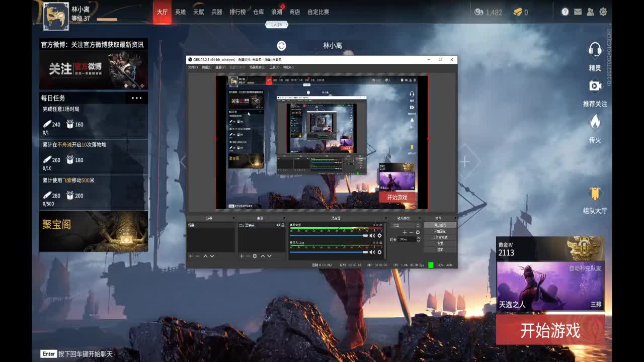
Task: Open OBS 帮助(H) menu
Action: click(x=288, y=67)
